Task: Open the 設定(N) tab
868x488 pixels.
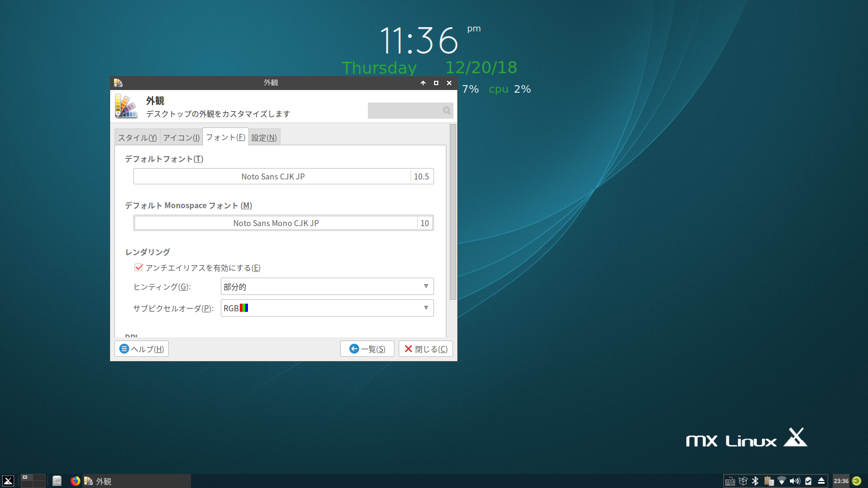Action: (x=264, y=138)
